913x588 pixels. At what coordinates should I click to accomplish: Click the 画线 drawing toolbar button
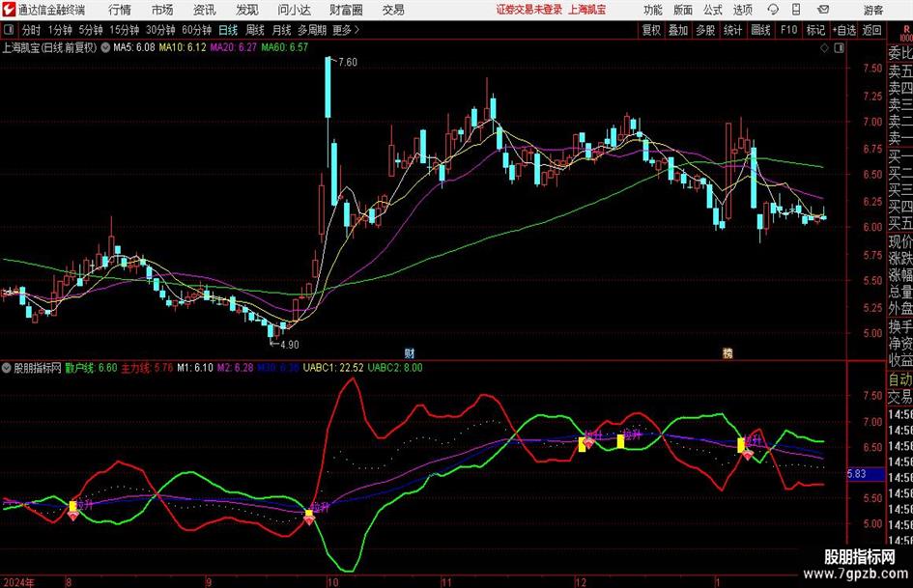coord(761,30)
